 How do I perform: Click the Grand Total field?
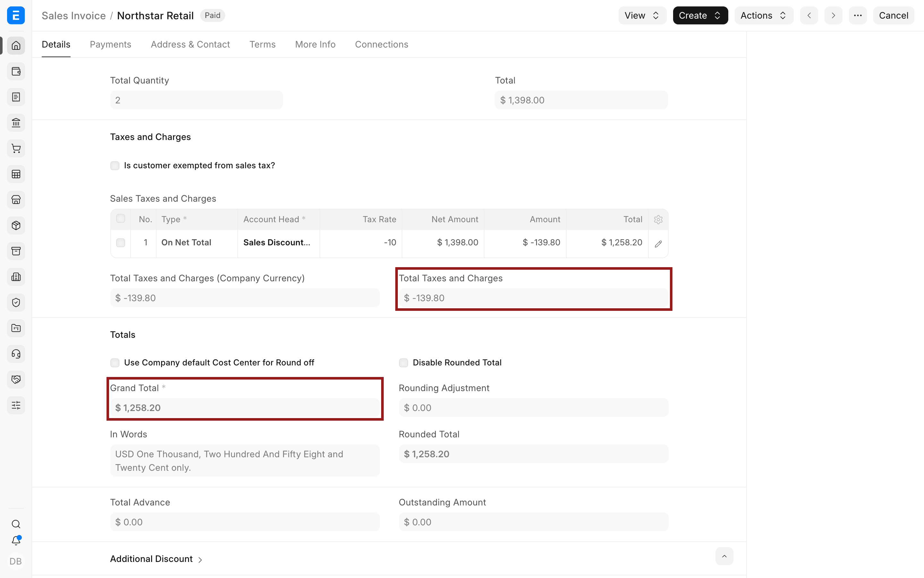(x=245, y=407)
